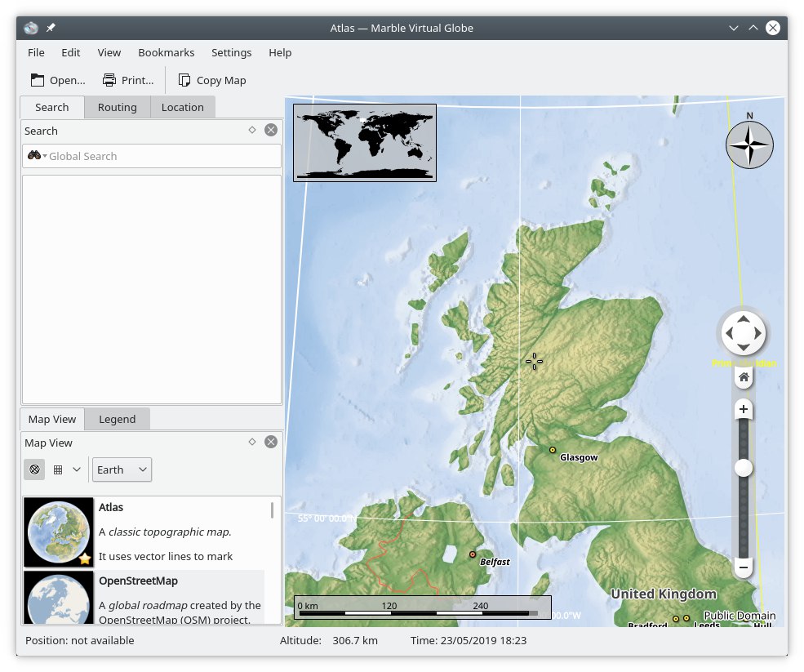Click the world overview mini-map
The image size is (804, 672).
[365, 143]
